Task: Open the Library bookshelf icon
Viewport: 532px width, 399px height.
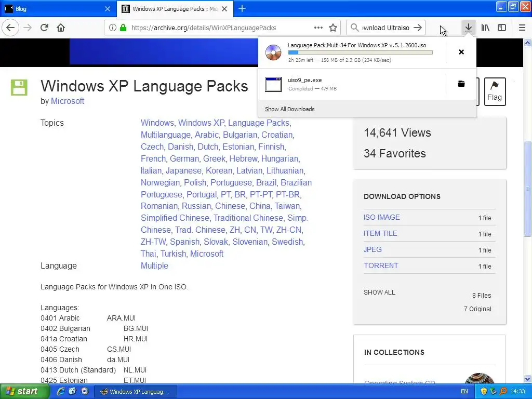Action: click(x=485, y=28)
